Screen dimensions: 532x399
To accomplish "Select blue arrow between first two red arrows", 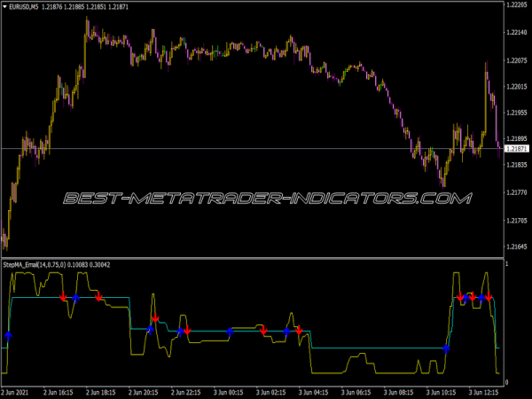I will click(76, 298).
